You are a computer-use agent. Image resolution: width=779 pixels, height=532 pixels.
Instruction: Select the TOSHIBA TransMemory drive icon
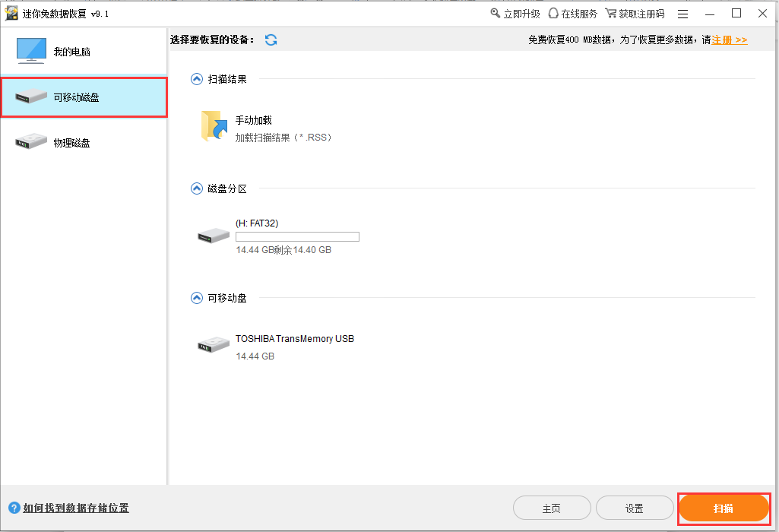[x=214, y=345]
